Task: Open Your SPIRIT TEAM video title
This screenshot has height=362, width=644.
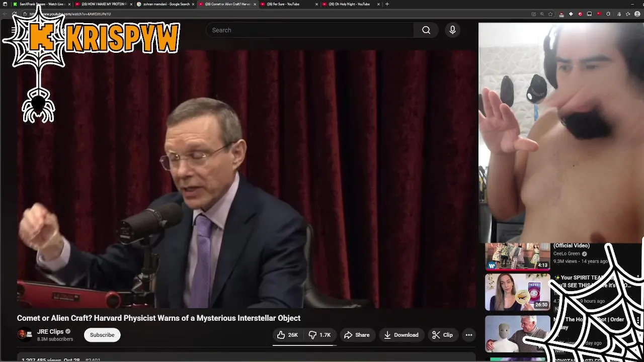Action: [593, 281]
